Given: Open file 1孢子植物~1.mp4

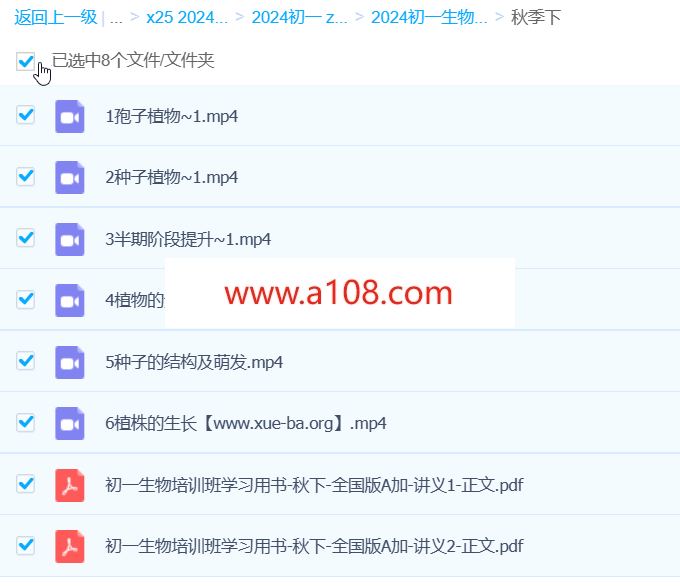Looking at the screenshot, I should pyautogui.click(x=172, y=116).
